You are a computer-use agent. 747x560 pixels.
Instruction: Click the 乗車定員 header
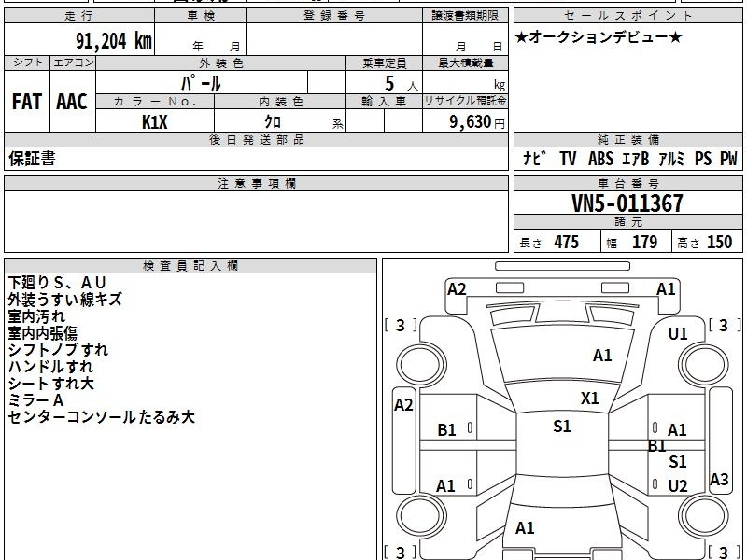coord(384,63)
